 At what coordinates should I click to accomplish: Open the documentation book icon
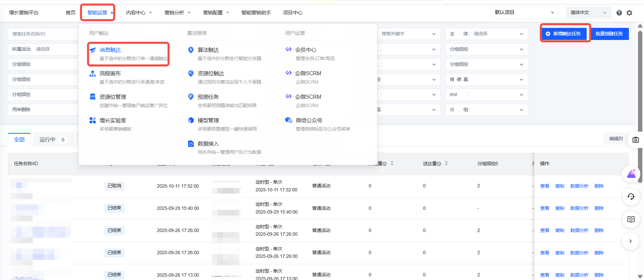(x=631, y=219)
